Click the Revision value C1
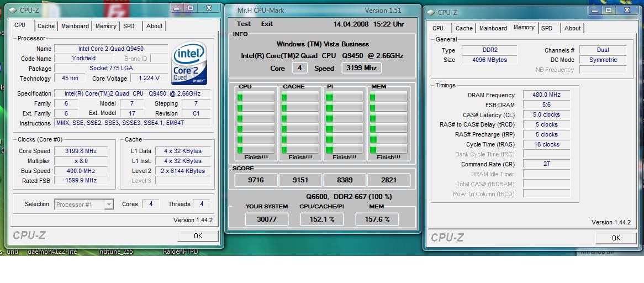 click(196, 113)
